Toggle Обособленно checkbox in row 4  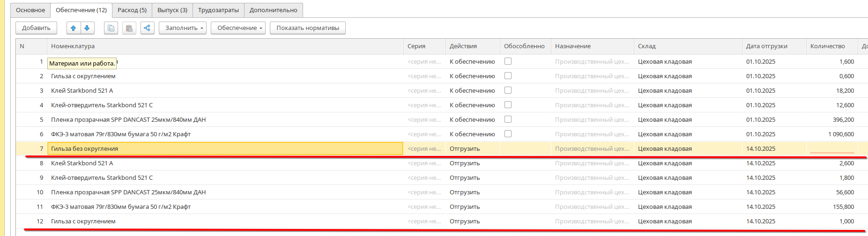click(x=508, y=105)
